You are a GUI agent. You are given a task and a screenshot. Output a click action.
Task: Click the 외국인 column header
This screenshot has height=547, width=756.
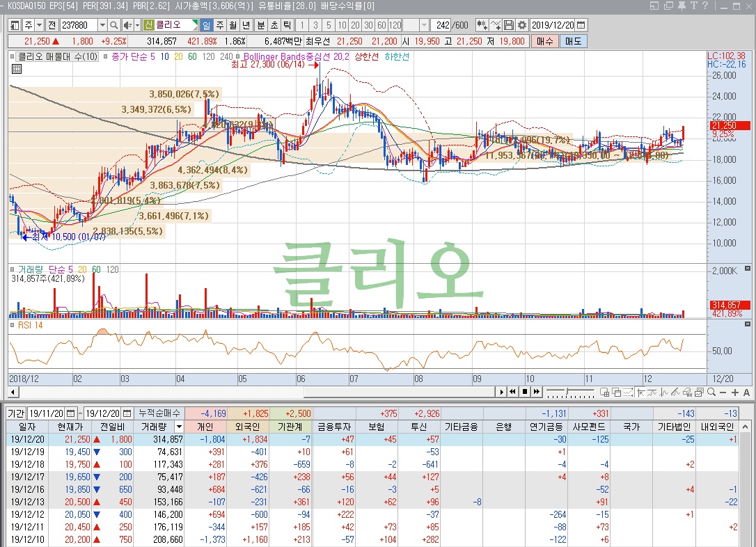(248, 427)
